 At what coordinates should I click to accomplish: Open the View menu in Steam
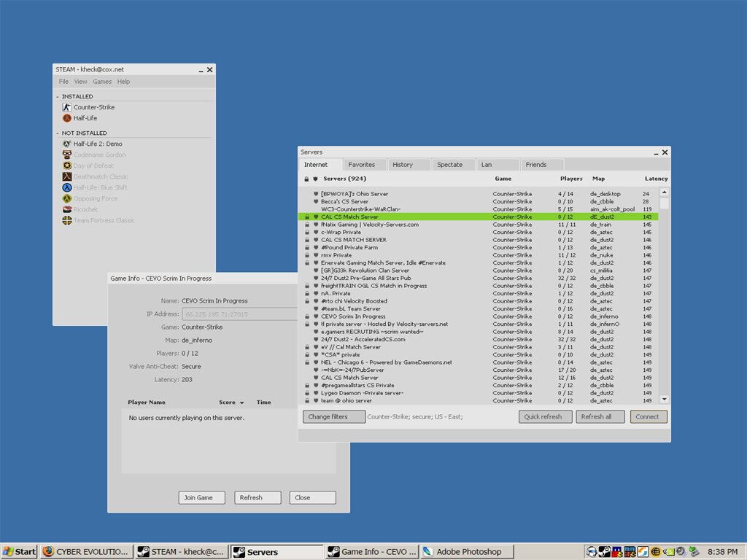[x=80, y=82]
